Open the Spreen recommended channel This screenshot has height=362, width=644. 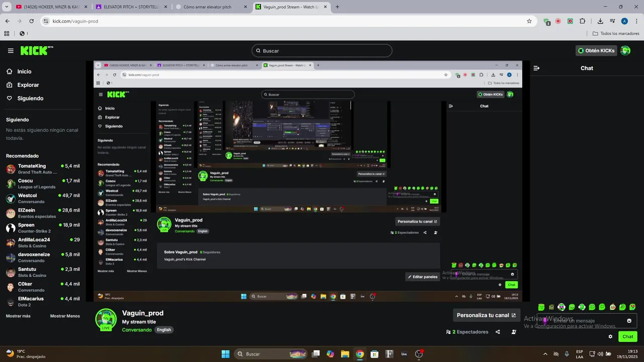[43, 228]
